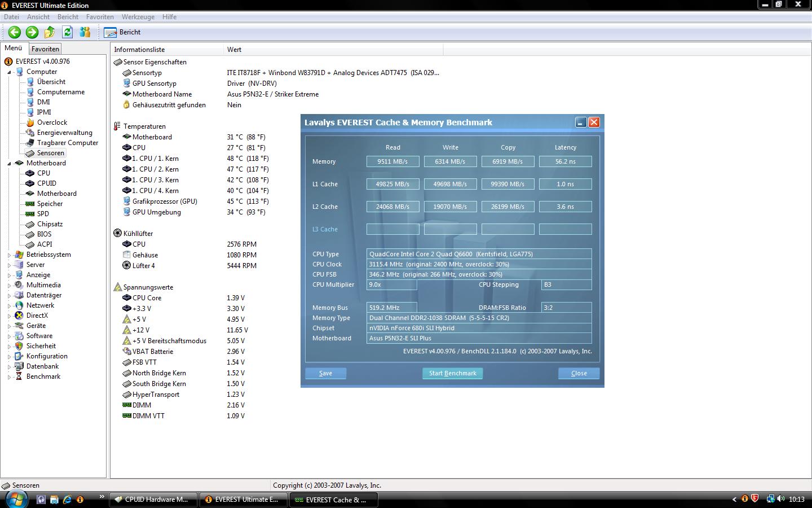Select the Software tree icon
This screenshot has width=812, height=508.
[x=19, y=336]
